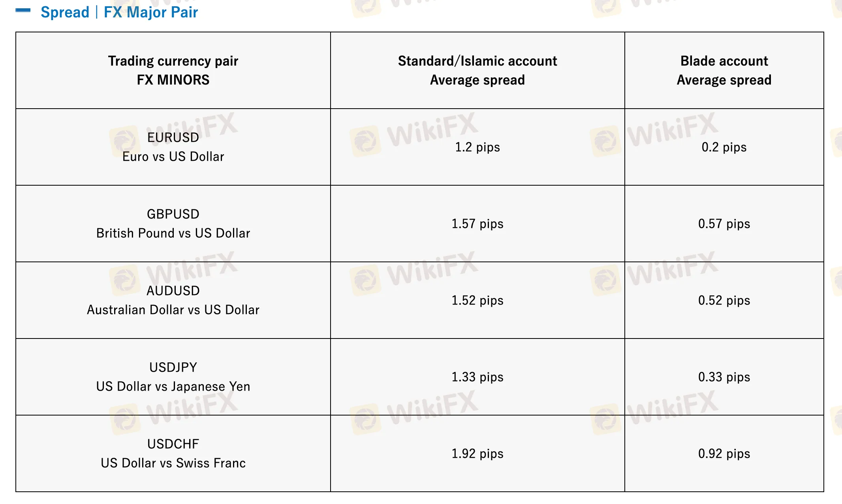Click the EURUSD currency pair label
842x504 pixels.
pyautogui.click(x=173, y=137)
